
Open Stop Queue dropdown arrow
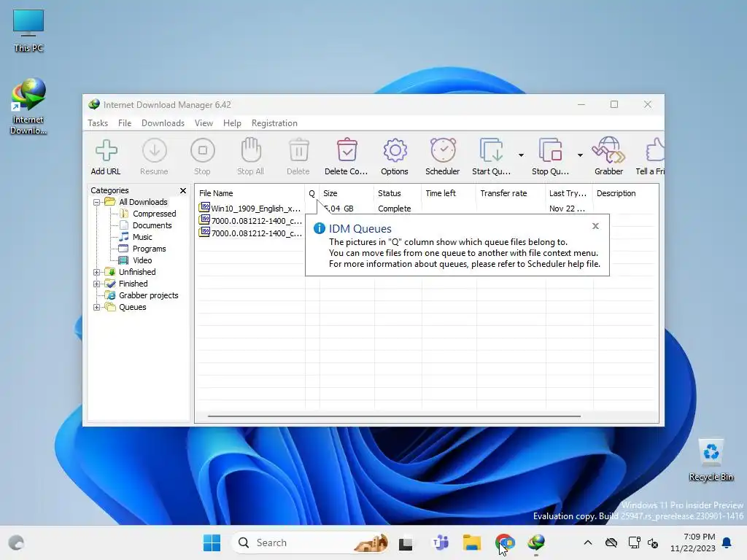tap(580, 155)
